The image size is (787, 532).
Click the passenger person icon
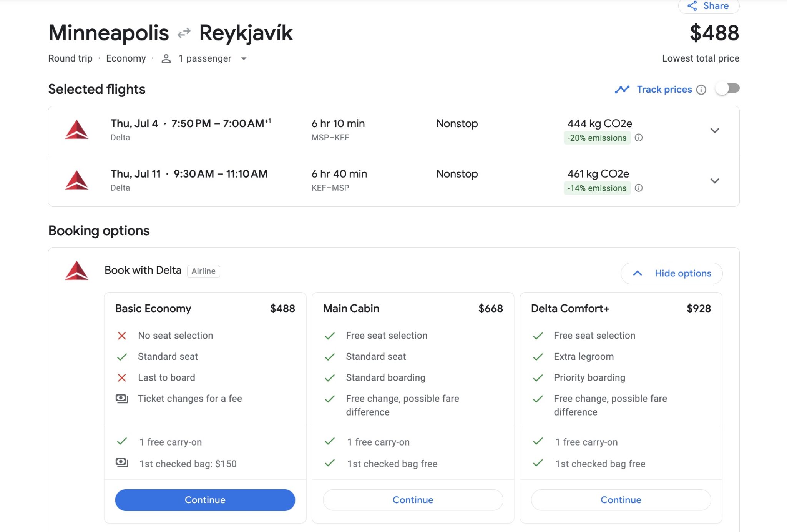[166, 58]
